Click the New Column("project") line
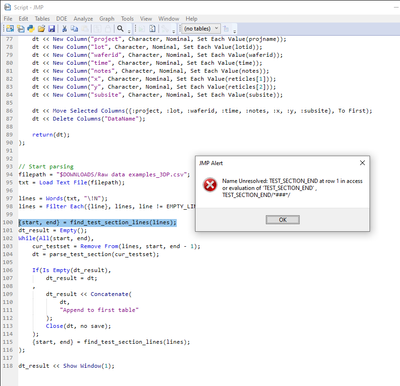 [x=159, y=39]
